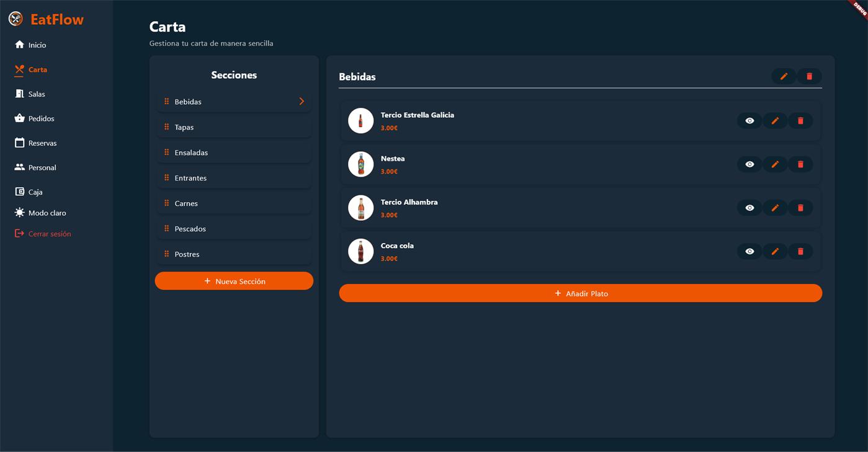Open Salas in sidebar
The width and height of the screenshot is (868, 452).
tap(30, 94)
